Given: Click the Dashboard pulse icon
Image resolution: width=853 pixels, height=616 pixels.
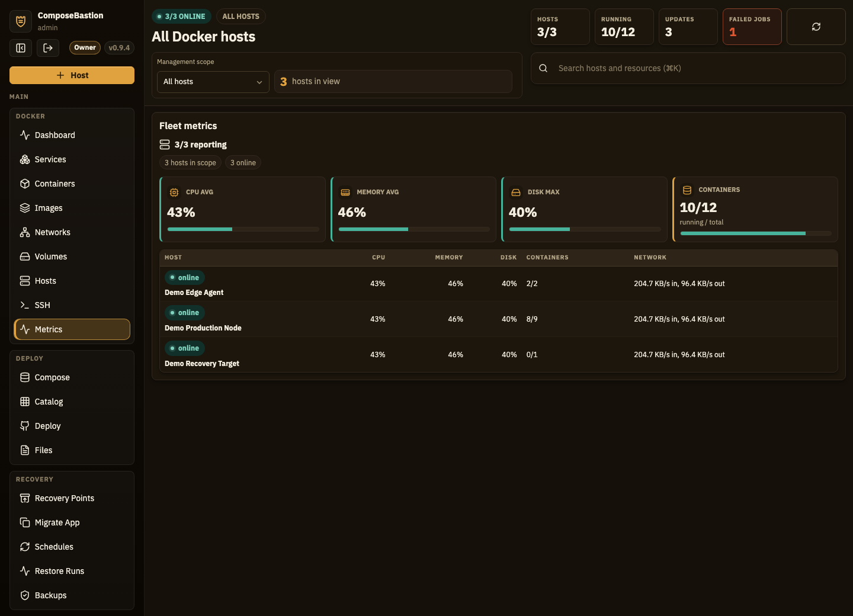Looking at the screenshot, I should point(25,135).
